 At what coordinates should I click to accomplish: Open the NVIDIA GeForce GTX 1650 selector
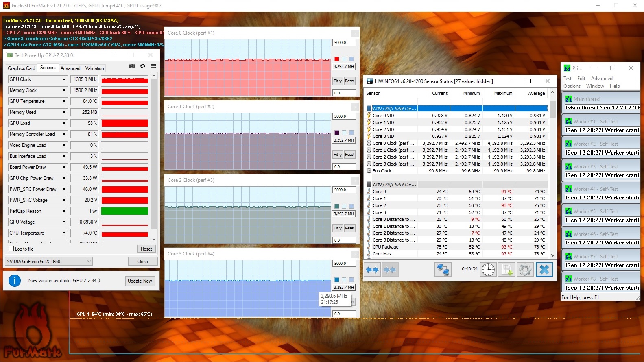click(49, 262)
